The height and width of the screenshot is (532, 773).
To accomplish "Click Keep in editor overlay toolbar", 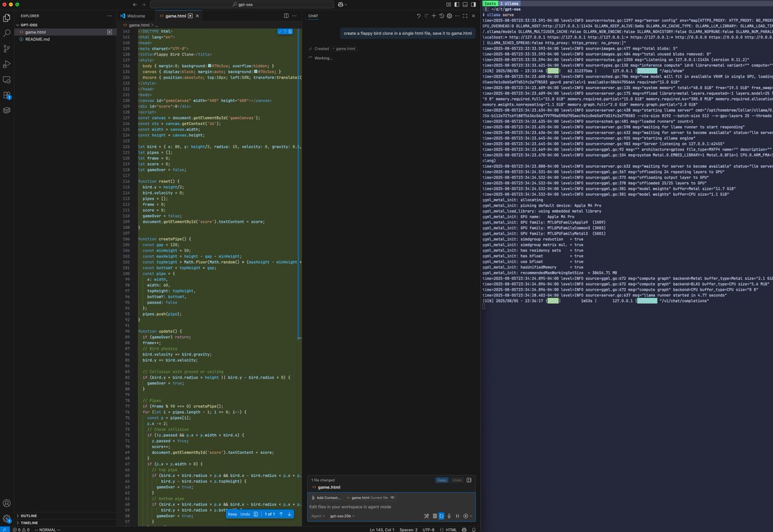I will click(x=233, y=514).
